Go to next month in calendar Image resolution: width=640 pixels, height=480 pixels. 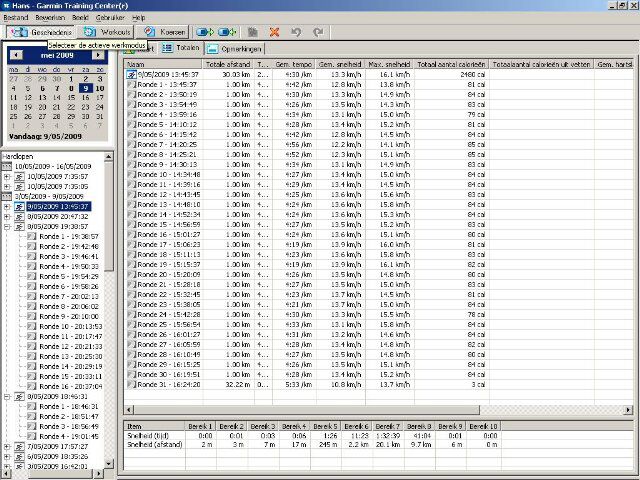(x=97, y=55)
